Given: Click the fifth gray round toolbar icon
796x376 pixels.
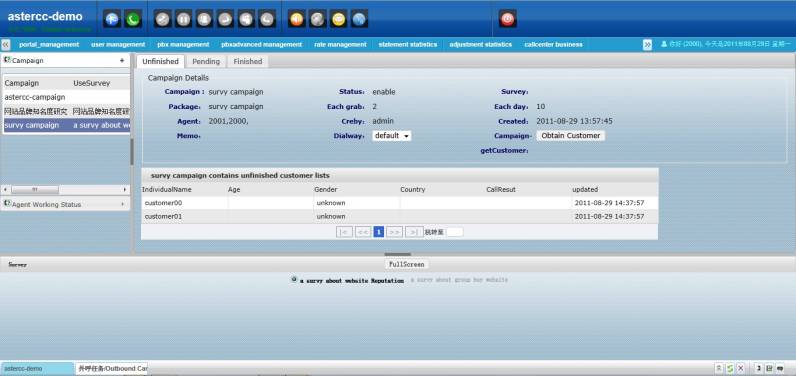Looking at the screenshot, I should coord(246,19).
